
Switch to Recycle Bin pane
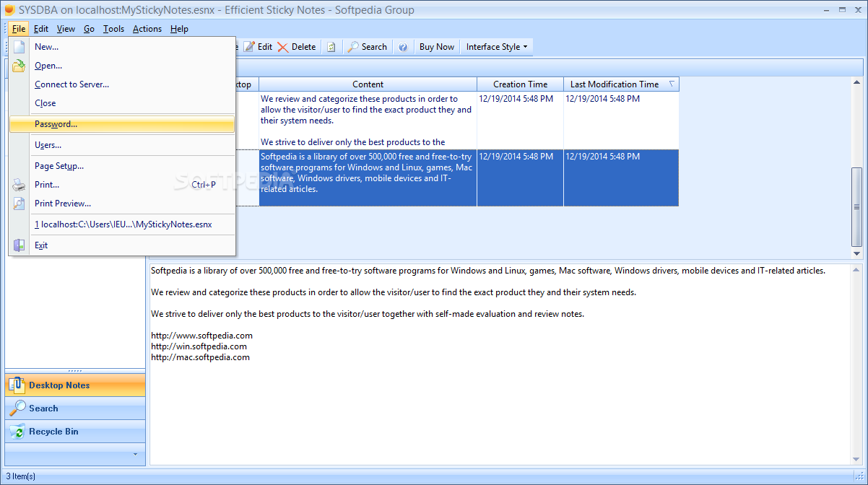[75, 432]
